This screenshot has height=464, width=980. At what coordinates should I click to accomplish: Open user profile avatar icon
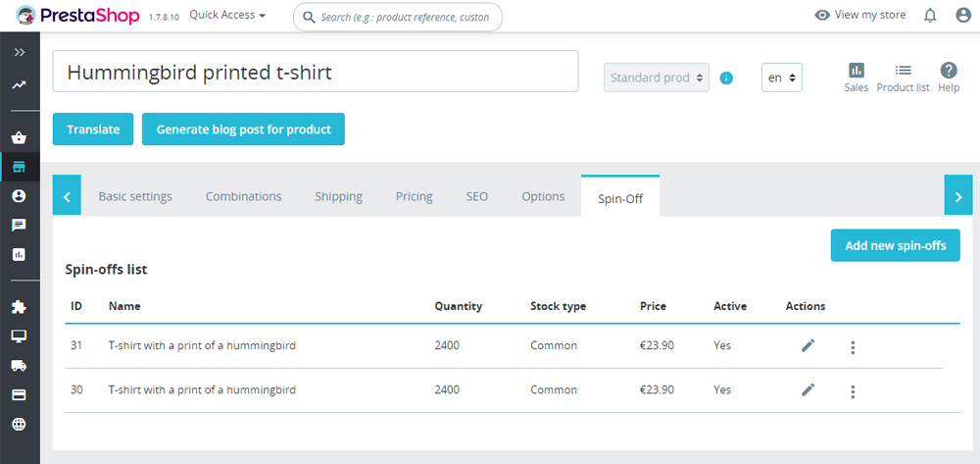[x=963, y=15]
